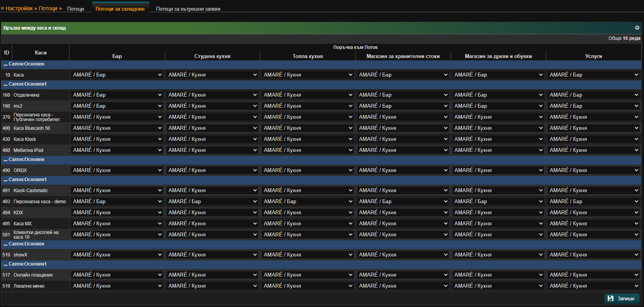The height and width of the screenshot is (307, 644).
Task: Click the ID column header
Action: [6, 52]
